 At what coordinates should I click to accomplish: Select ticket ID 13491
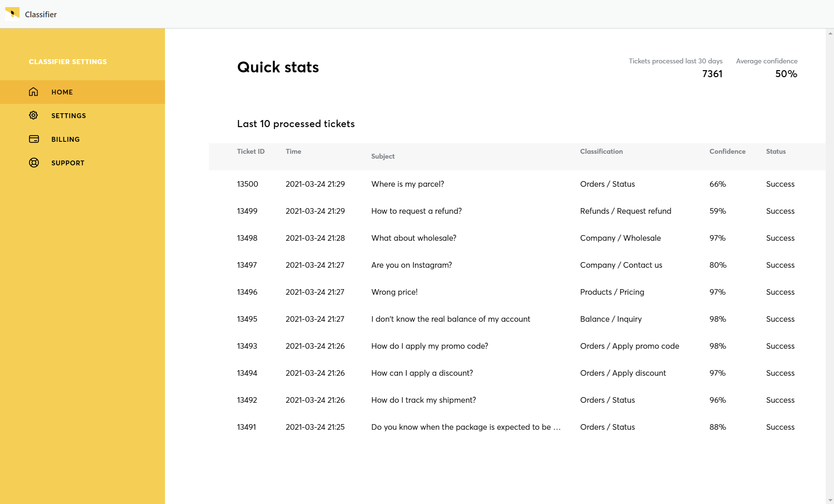point(246,427)
